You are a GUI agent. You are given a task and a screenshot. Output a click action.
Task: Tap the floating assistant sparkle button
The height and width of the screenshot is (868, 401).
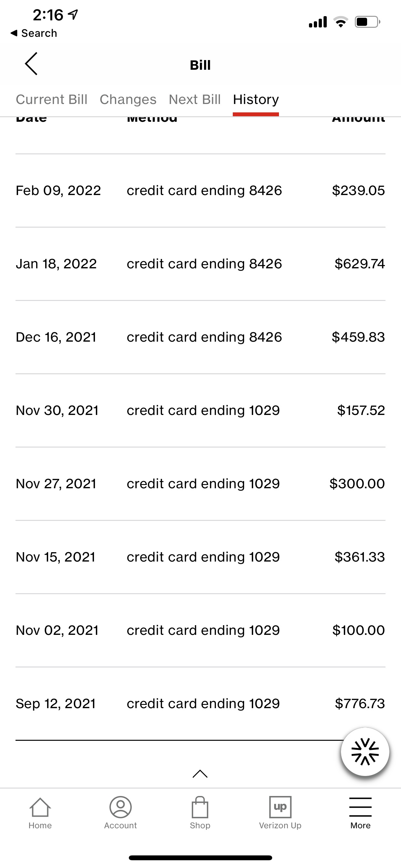coord(365,752)
